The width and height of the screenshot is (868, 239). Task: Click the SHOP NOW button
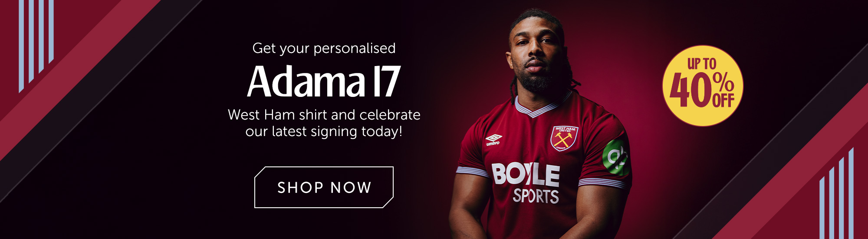point(324,187)
